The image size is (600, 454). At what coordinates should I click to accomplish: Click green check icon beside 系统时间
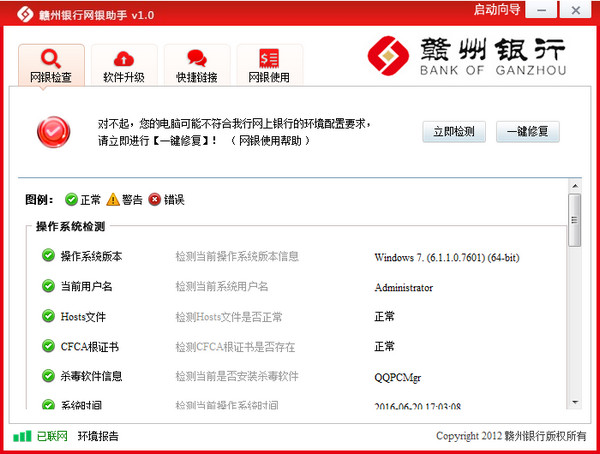click(48, 404)
